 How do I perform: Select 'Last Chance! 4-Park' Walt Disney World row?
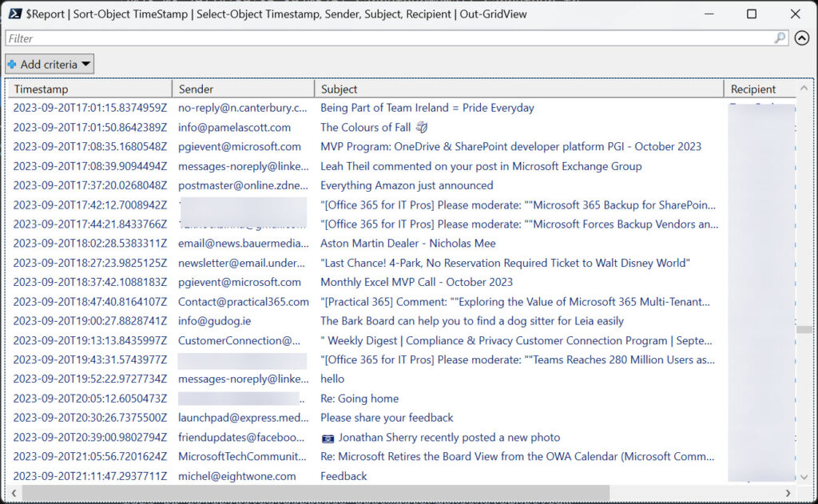coord(402,263)
